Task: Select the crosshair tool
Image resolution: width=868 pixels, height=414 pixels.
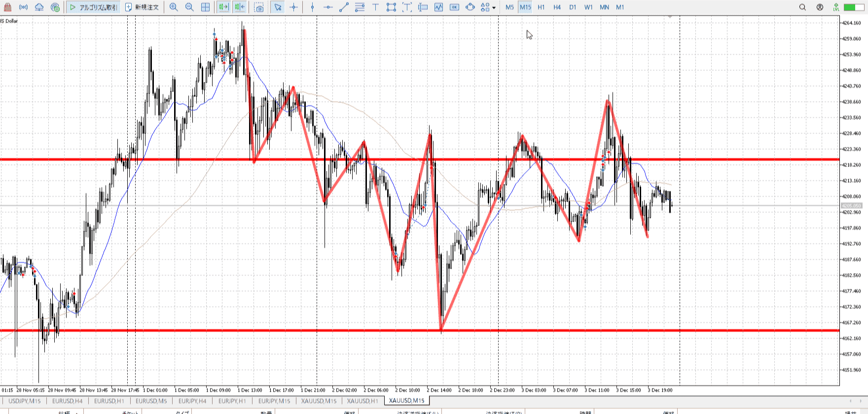Action: click(294, 7)
